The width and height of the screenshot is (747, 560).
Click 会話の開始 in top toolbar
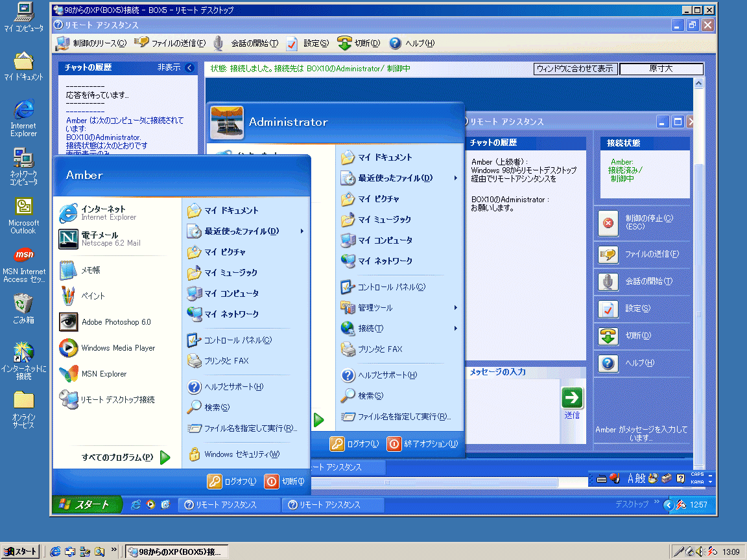[x=246, y=43]
